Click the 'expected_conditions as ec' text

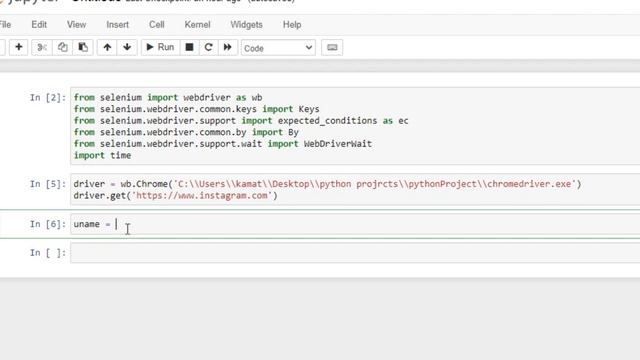[x=343, y=121]
